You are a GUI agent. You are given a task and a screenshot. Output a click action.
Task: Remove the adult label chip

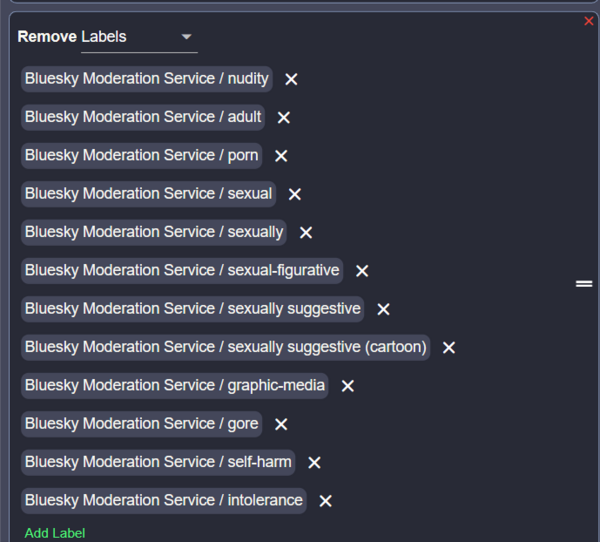(x=284, y=117)
